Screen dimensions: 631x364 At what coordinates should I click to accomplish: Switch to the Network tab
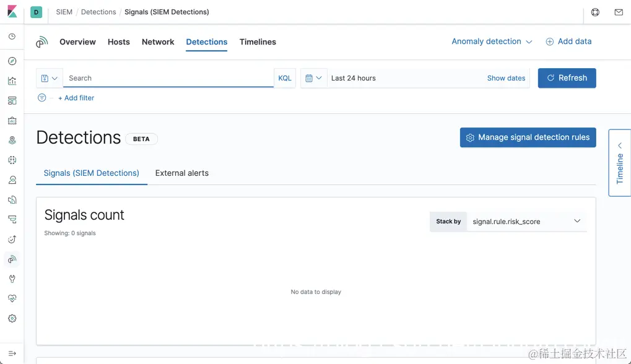click(158, 42)
